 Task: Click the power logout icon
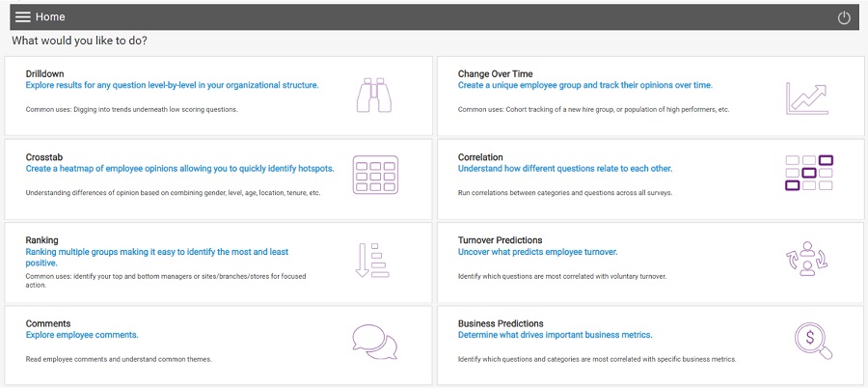844,17
